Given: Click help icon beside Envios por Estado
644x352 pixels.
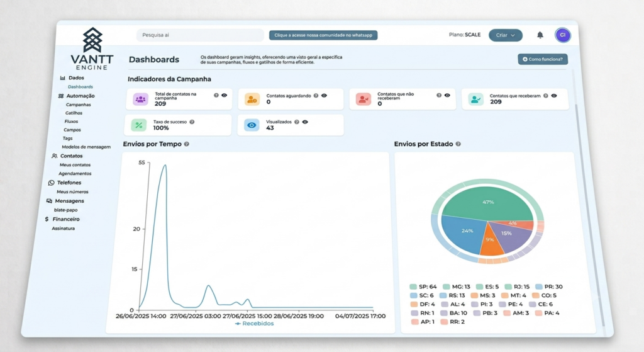Looking at the screenshot, I should point(458,144).
